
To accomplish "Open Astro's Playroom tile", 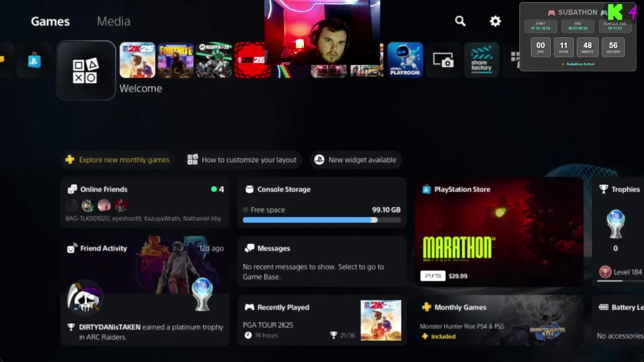I will (x=405, y=60).
